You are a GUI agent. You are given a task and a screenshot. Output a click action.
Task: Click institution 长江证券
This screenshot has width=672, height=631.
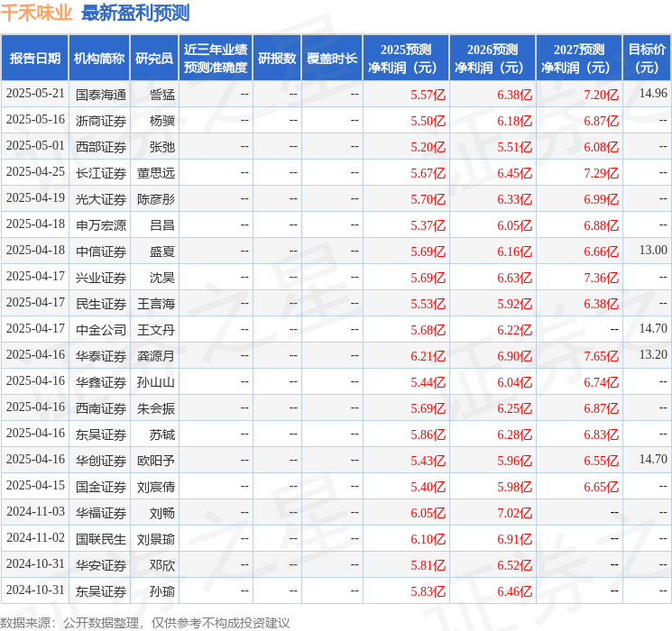[x=101, y=173]
